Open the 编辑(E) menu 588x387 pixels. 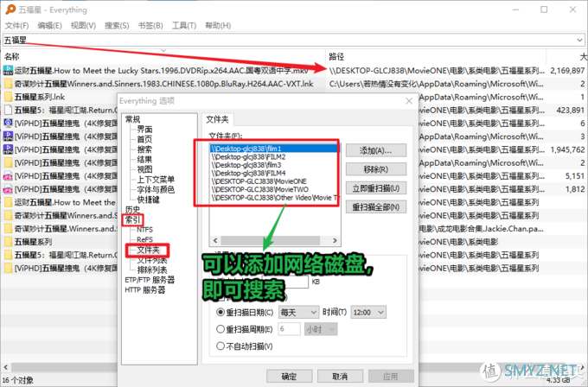pos(49,25)
